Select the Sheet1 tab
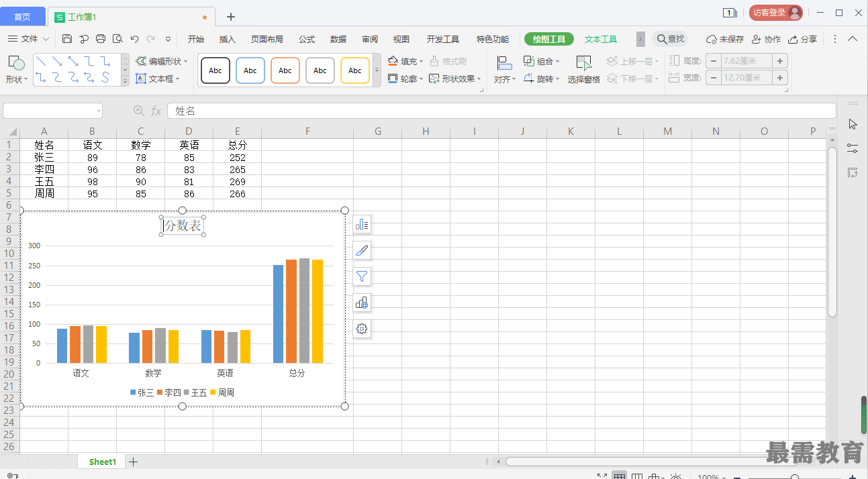 pos(102,462)
